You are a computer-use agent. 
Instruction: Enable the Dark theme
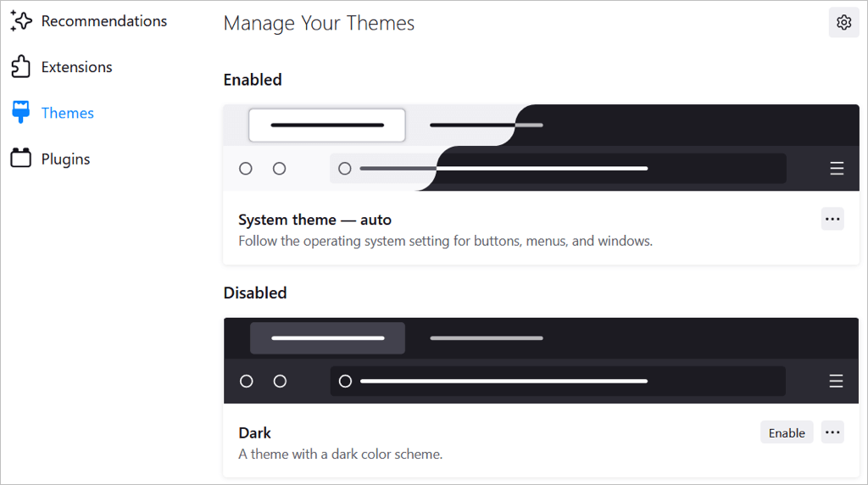(x=786, y=432)
